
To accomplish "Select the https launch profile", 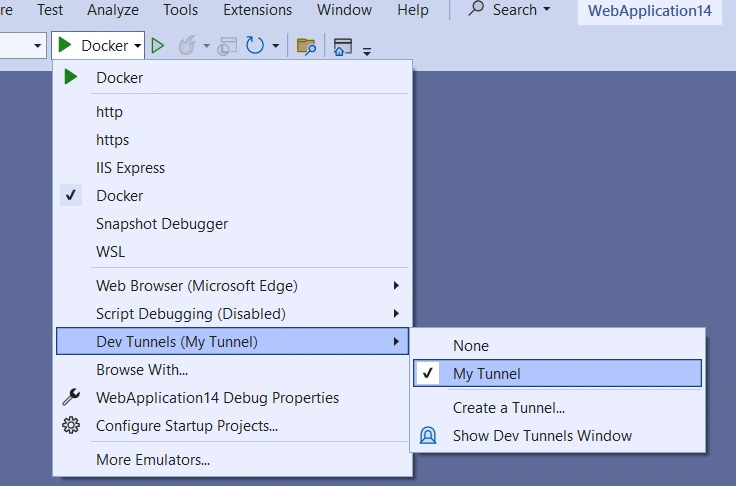I will point(232,140).
